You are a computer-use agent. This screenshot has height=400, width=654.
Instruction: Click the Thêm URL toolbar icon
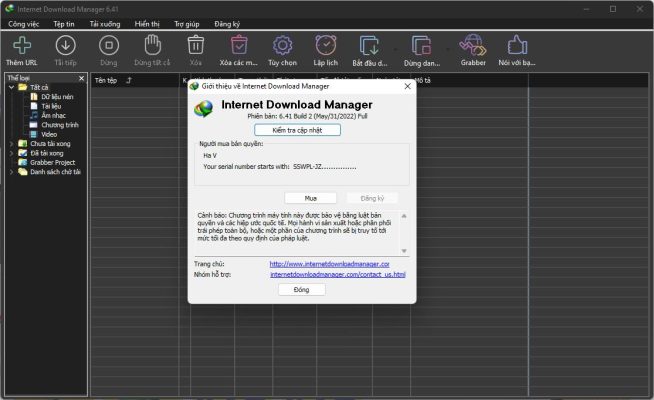point(22,45)
